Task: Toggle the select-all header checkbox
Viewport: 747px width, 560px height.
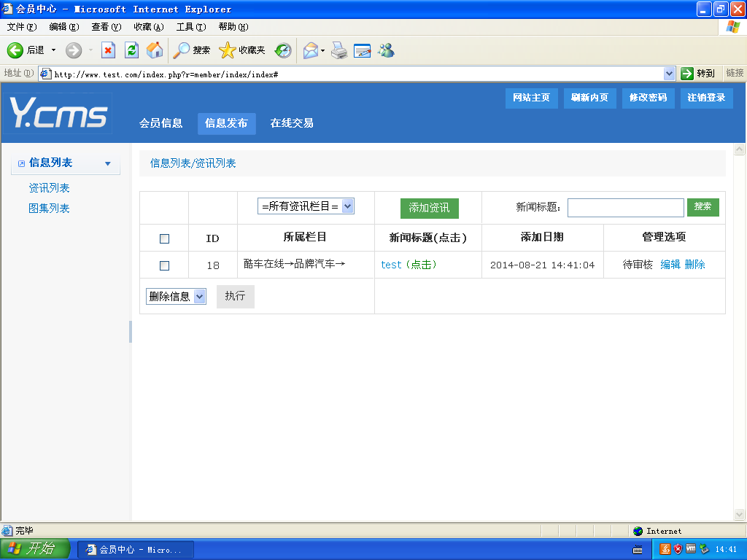Action: pyautogui.click(x=164, y=238)
